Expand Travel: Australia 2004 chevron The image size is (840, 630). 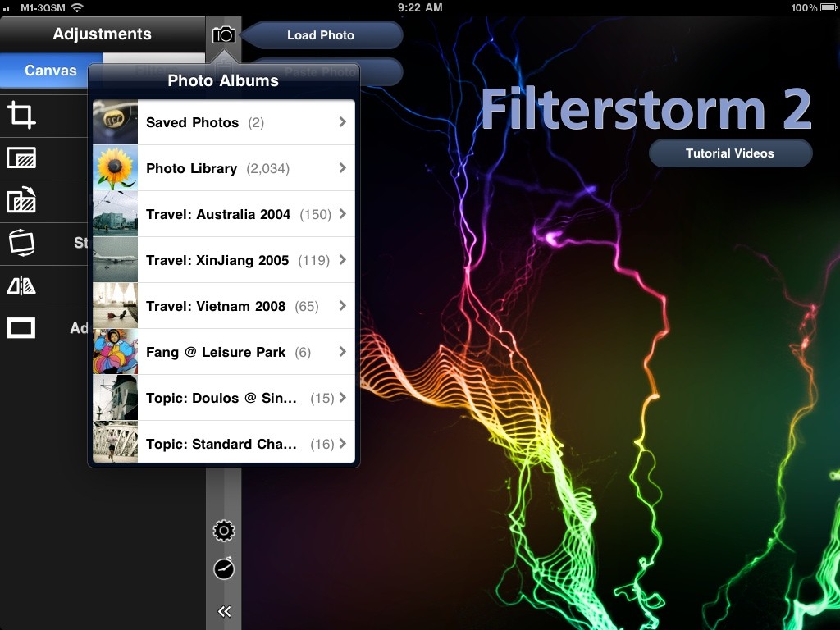coord(342,214)
